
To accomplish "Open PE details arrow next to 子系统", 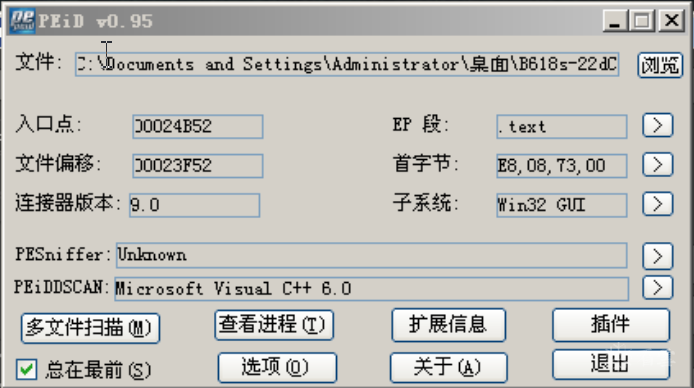I will point(658,204).
